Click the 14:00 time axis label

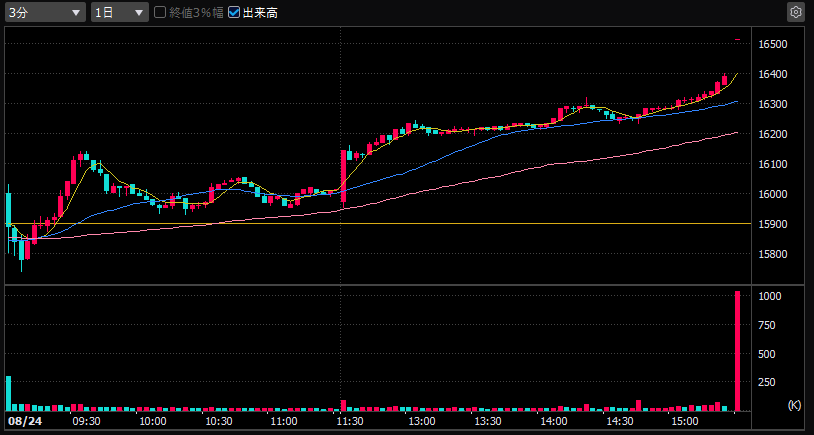(x=553, y=421)
